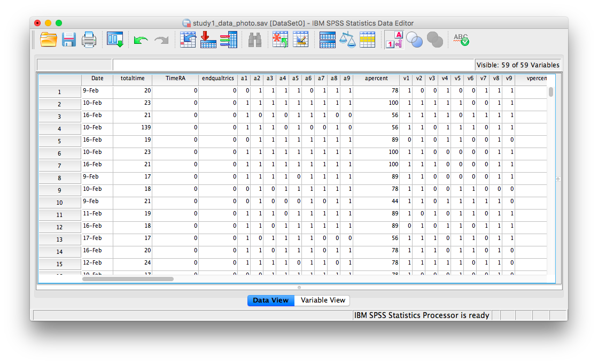Select the a1 column header
The height and width of the screenshot is (364, 598).
pos(244,78)
